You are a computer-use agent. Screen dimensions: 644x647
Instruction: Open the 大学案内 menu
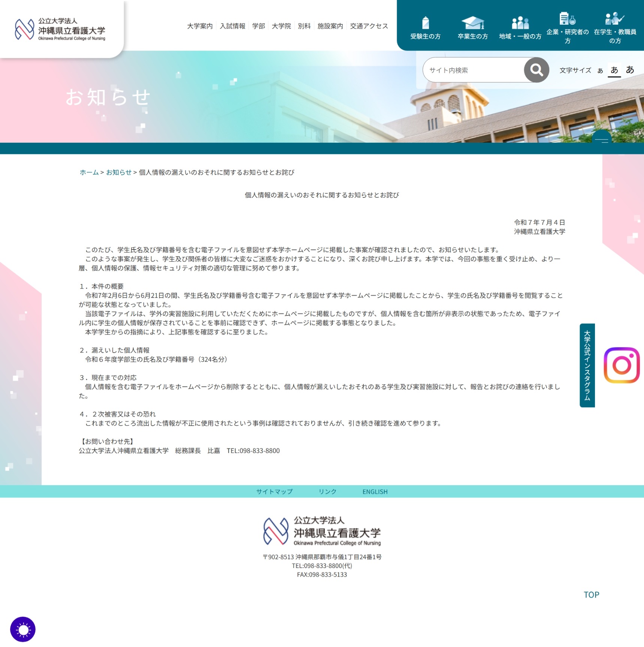200,26
